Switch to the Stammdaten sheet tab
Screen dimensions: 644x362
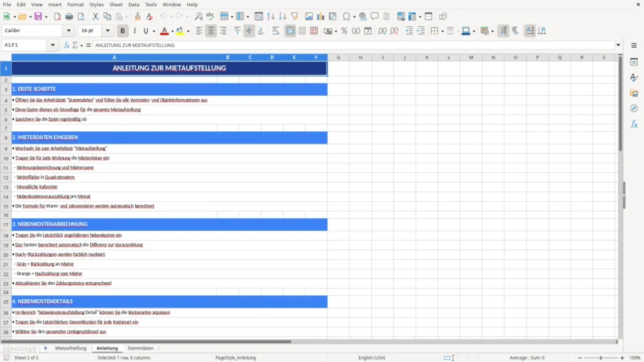tap(140, 348)
